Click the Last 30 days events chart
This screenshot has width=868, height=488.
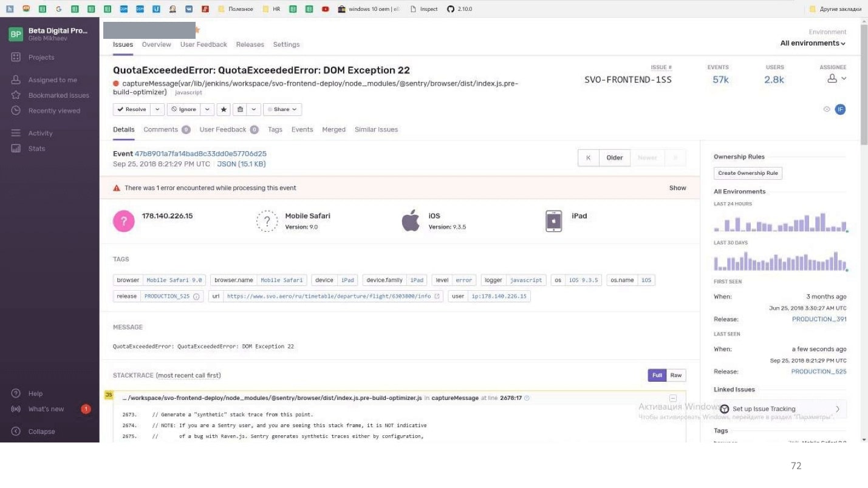(x=781, y=261)
